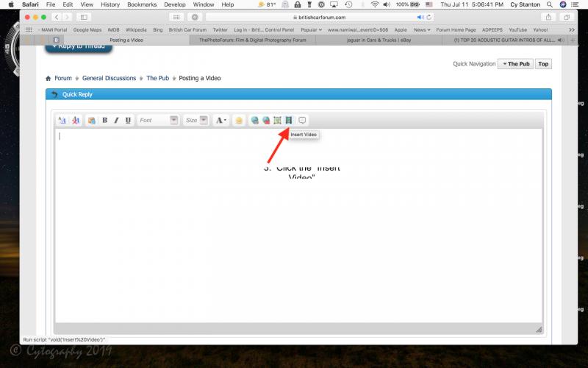Mute audio via address bar speaker icon
This screenshot has height=368, width=588.
pos(420,17)
